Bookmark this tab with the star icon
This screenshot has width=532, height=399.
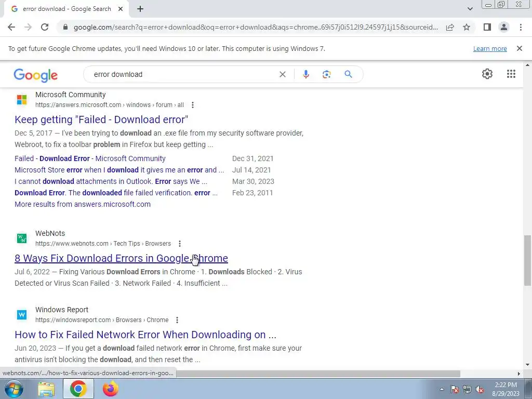pos(467,27)
